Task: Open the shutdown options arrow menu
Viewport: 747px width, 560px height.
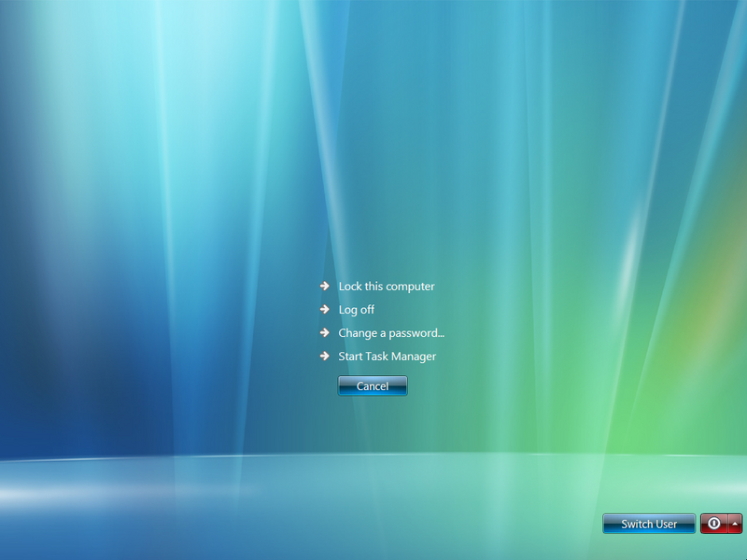Action: (735, 524)
